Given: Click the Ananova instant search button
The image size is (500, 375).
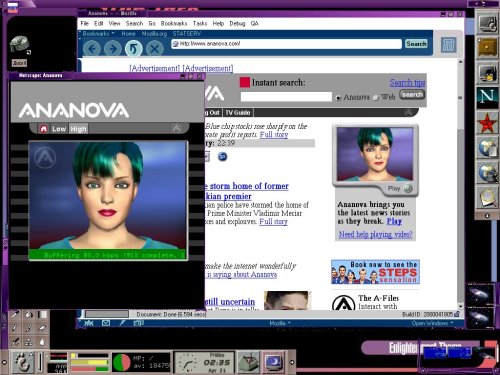Looking at the screenshot, I should tap(412, 95).
